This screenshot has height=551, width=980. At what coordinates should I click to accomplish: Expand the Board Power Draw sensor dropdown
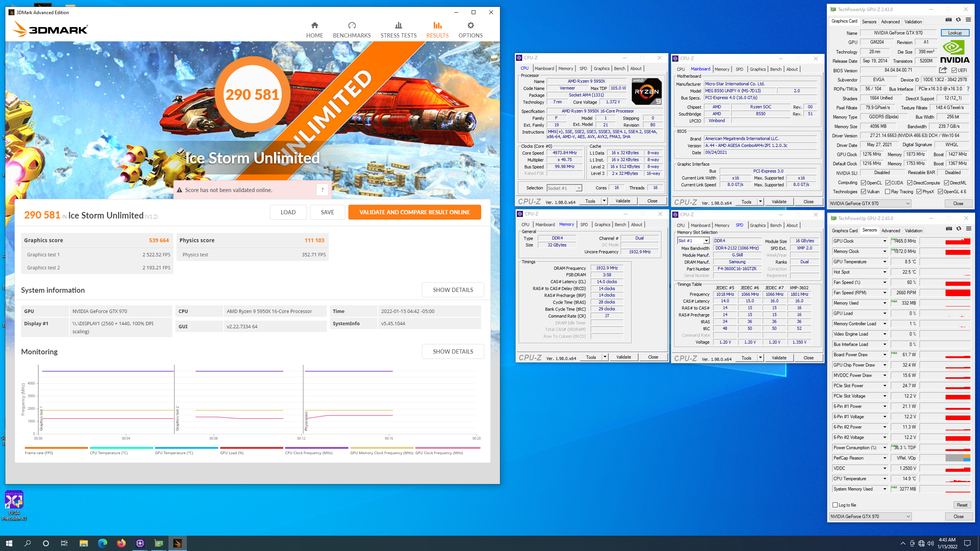[x=885, y=355]
